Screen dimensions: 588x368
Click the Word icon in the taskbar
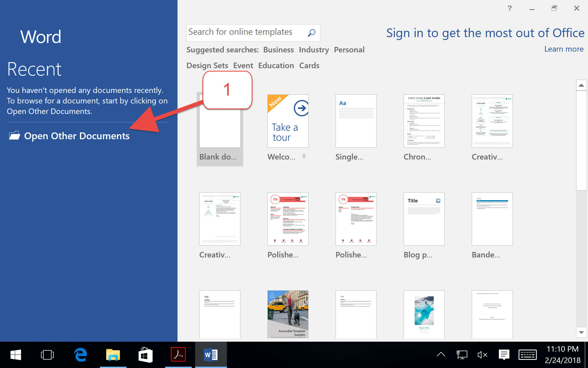pyautogui.click(x=211, y=355)
